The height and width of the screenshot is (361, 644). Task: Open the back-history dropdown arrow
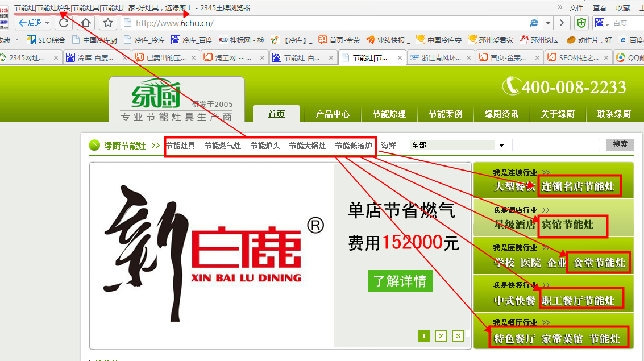pos(48,23)
